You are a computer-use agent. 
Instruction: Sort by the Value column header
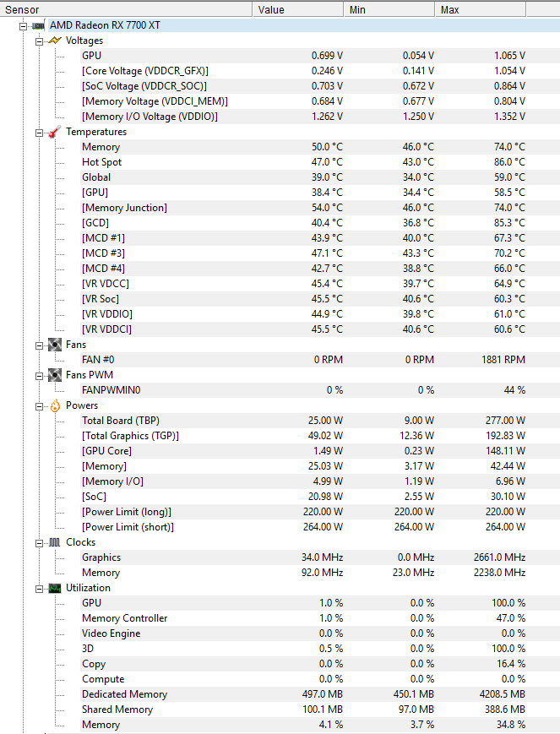(298, 10)
